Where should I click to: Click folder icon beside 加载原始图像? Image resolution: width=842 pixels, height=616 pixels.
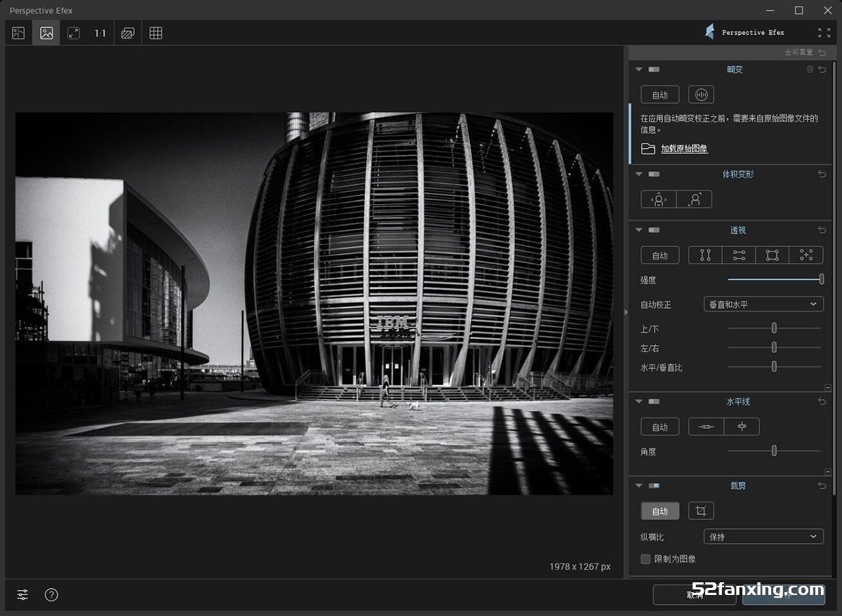tap(648, 149)
